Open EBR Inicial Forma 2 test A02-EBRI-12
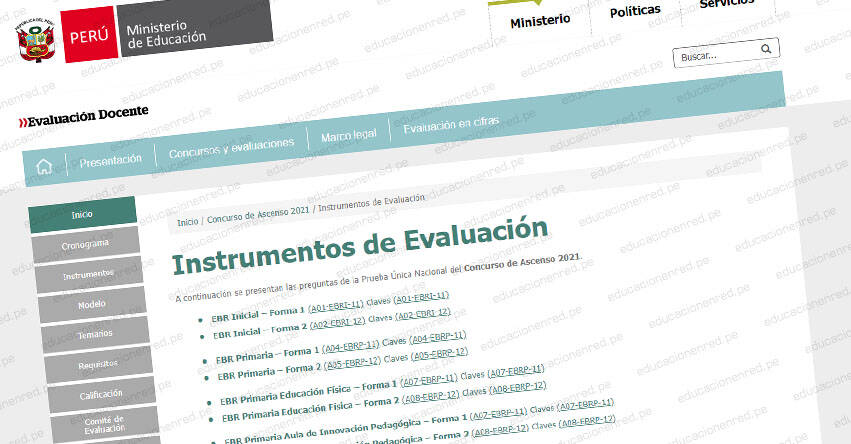 (x=338, y=323)
